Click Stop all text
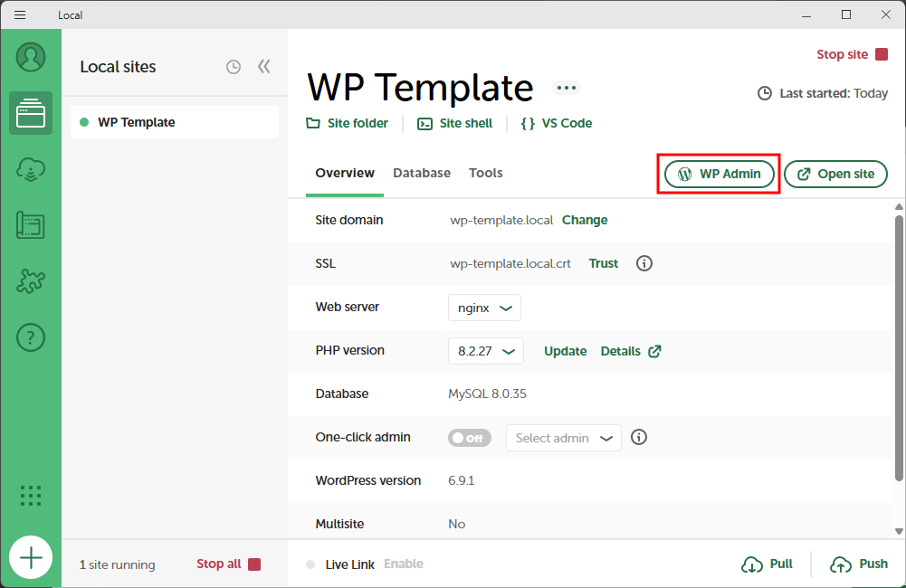 point(218,564)
